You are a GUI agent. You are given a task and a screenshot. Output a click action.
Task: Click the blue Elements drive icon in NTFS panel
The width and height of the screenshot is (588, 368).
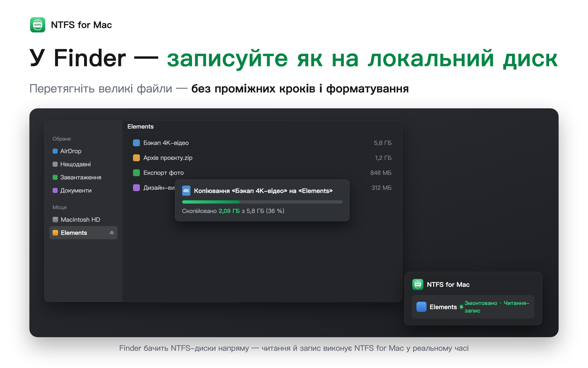(x=421, y=307)
